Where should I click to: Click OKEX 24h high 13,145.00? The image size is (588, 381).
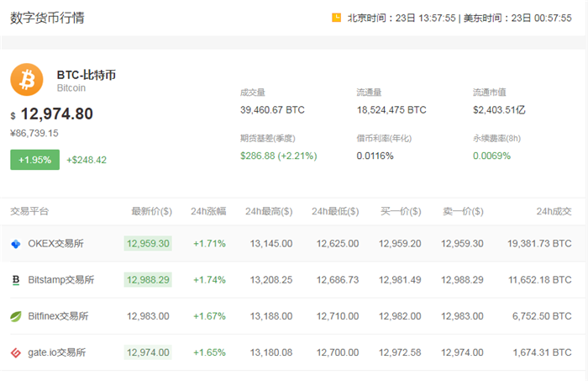271,244
